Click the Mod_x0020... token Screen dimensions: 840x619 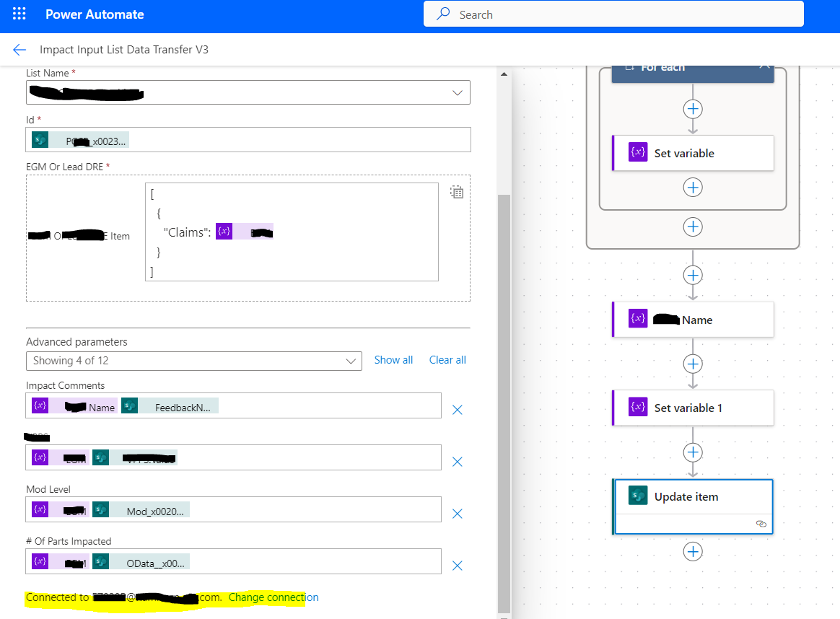141,510
